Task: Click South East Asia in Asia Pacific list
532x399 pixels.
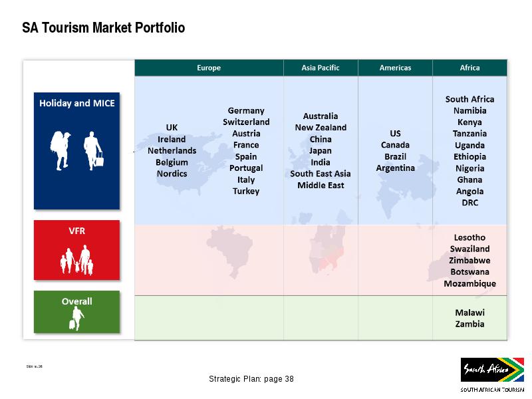Action: [321, 174]
